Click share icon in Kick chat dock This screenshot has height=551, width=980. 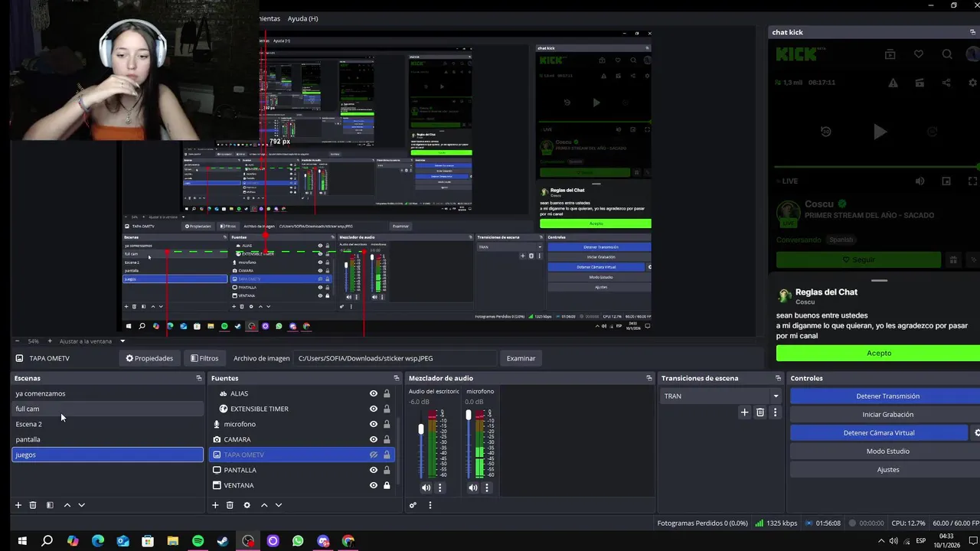coord(946,83)
